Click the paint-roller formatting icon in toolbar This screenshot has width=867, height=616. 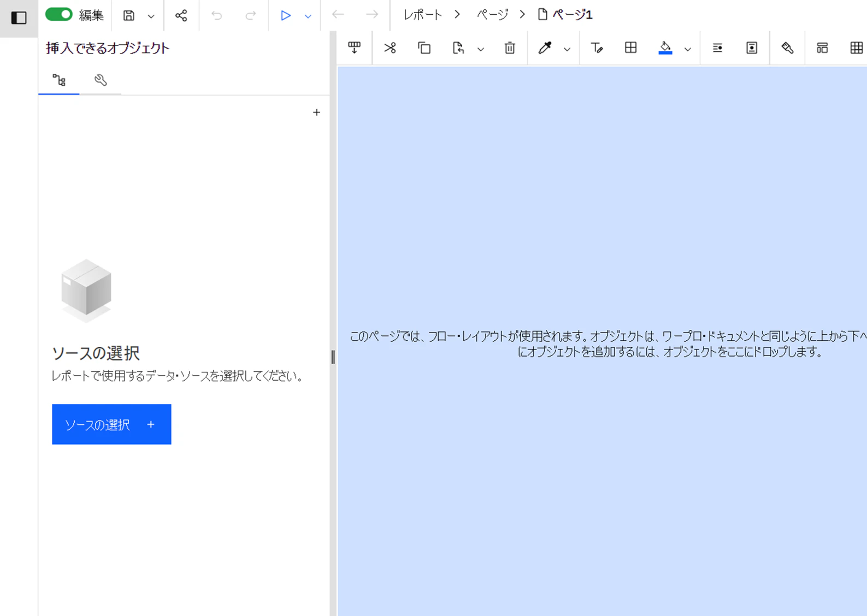787,48
